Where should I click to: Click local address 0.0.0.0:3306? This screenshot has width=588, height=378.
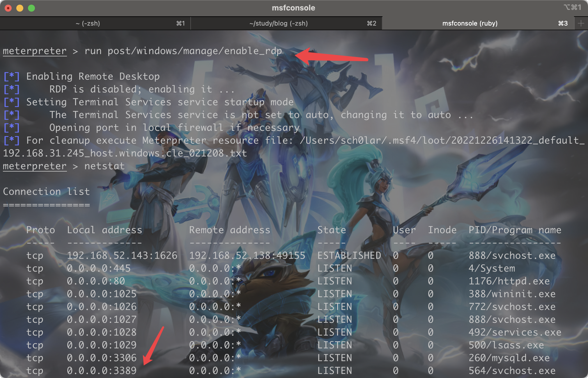pyautogui.click(x=102, y=358)
